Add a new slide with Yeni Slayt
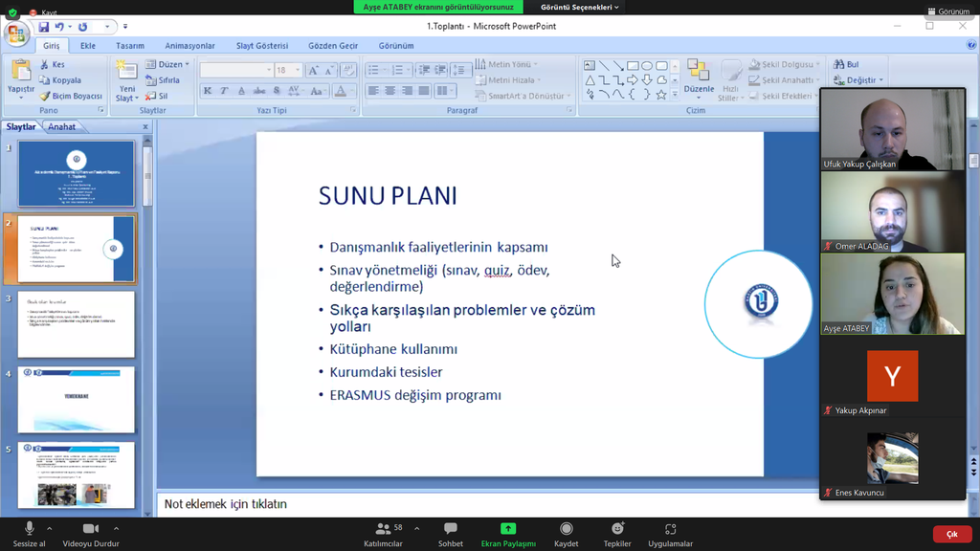The width and height of the screenshot is (980, 551). click(127, 80)
